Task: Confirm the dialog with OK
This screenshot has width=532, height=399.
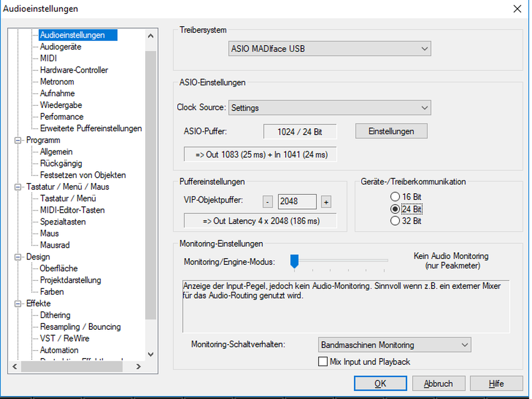Action: (x=380, y=383)
